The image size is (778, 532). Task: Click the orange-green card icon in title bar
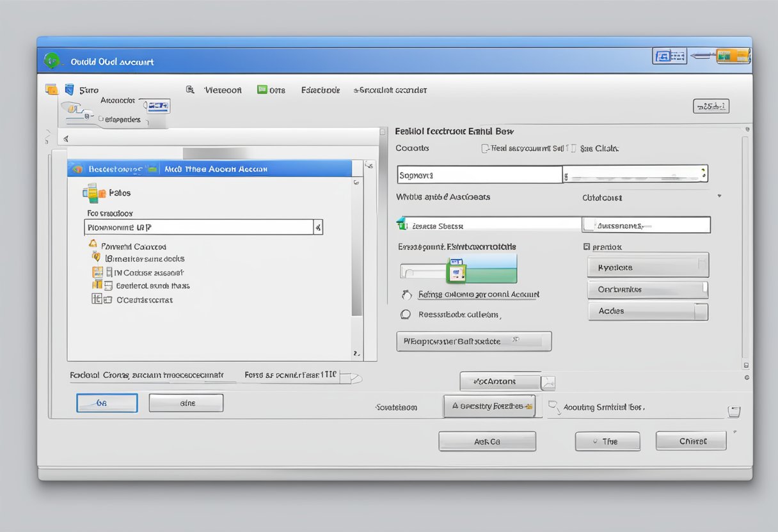[733, 56]
